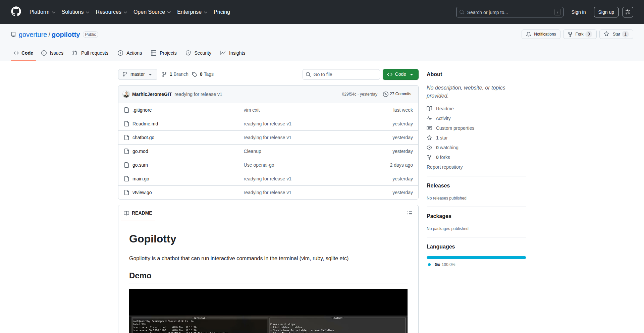The height and width of the screenshot is (333, 644).
Task: Click MarhicJeromeGIT avatar image
Action: coord(126,94)
